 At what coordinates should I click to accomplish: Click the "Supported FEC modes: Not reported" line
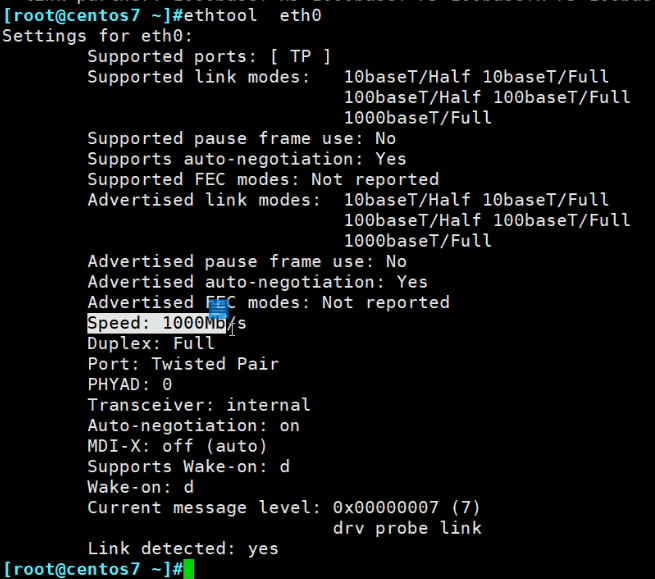[x=263, y=179]
